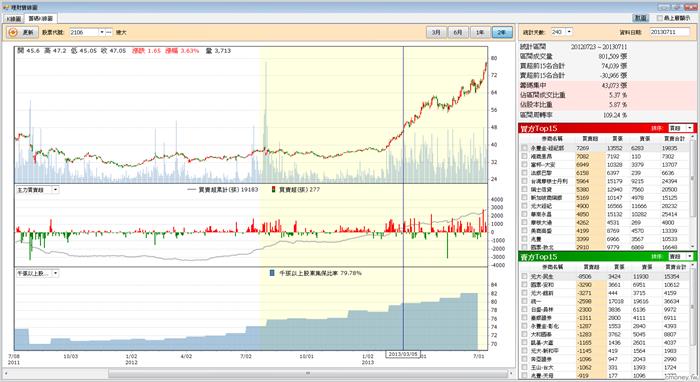Click the blue legend square for 千張以上股東
The image size is (700, 382).
pos(272,273)
